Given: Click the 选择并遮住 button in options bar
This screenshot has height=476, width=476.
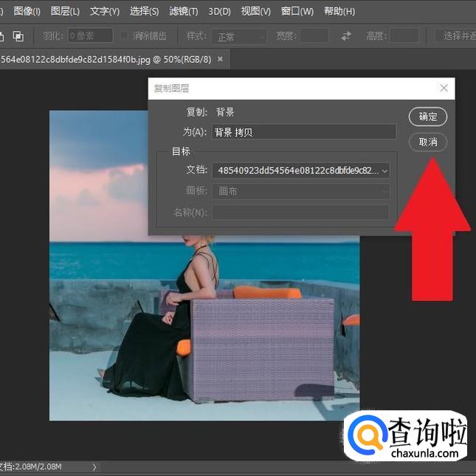Looking at the screenshot, I should point(455,36).
